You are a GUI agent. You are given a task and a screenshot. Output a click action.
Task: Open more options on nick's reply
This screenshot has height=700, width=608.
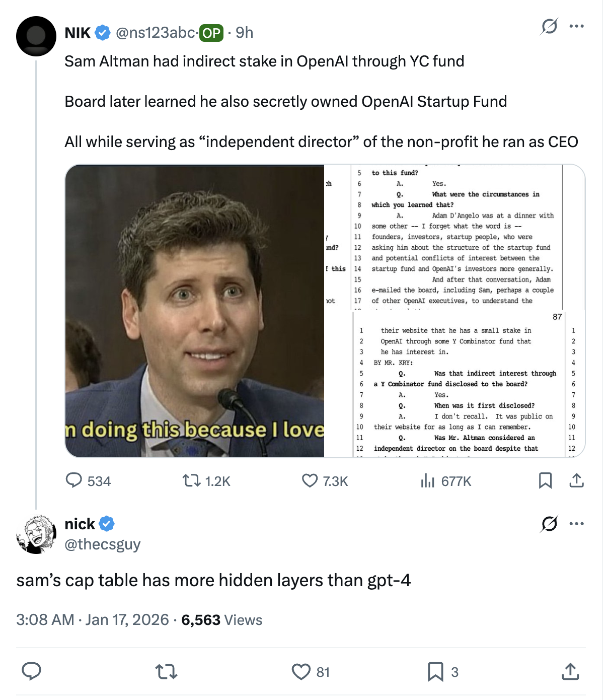576,524
